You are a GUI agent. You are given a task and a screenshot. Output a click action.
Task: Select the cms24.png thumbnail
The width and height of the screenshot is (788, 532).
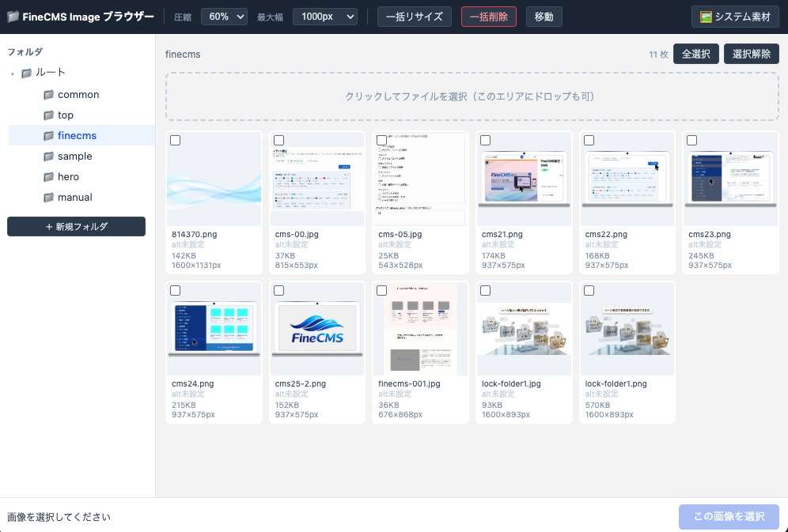tap(214, 329)
